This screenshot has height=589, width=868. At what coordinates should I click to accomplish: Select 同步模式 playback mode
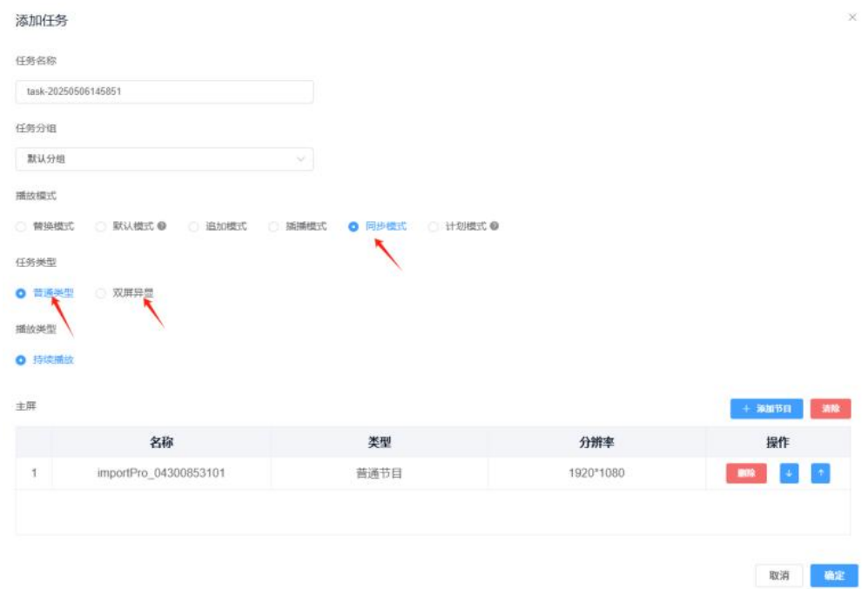pyautogui.click(x=353, y=226)
